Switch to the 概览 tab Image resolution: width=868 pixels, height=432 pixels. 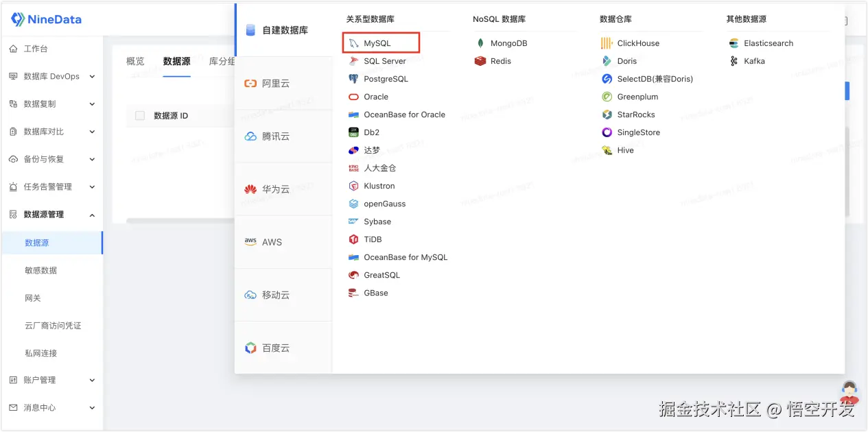tap(135, 61)
